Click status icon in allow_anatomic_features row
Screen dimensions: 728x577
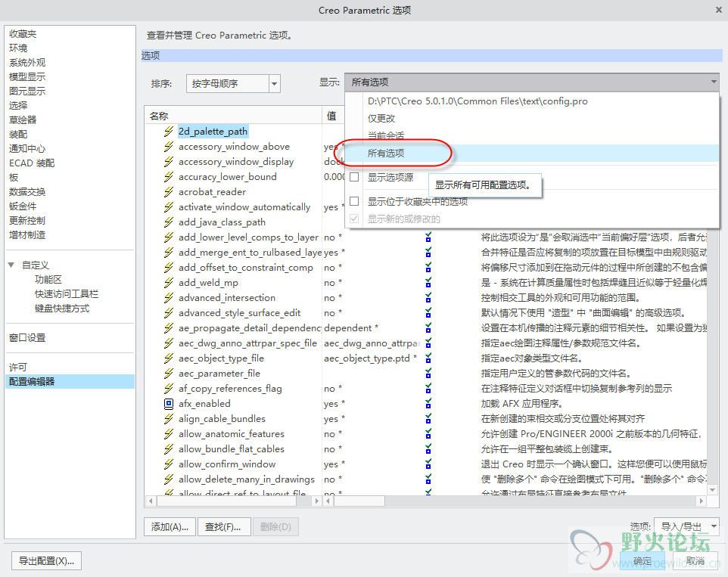click(x=428, y=433)
